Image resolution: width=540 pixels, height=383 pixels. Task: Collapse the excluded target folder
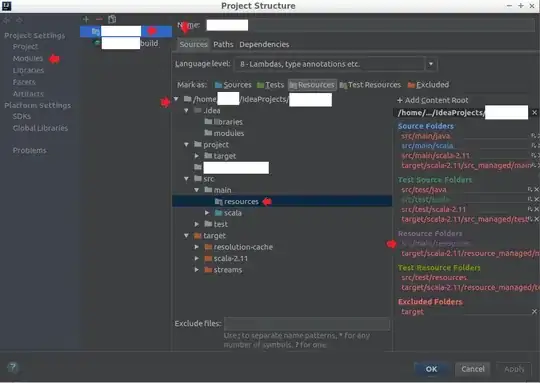186,236
